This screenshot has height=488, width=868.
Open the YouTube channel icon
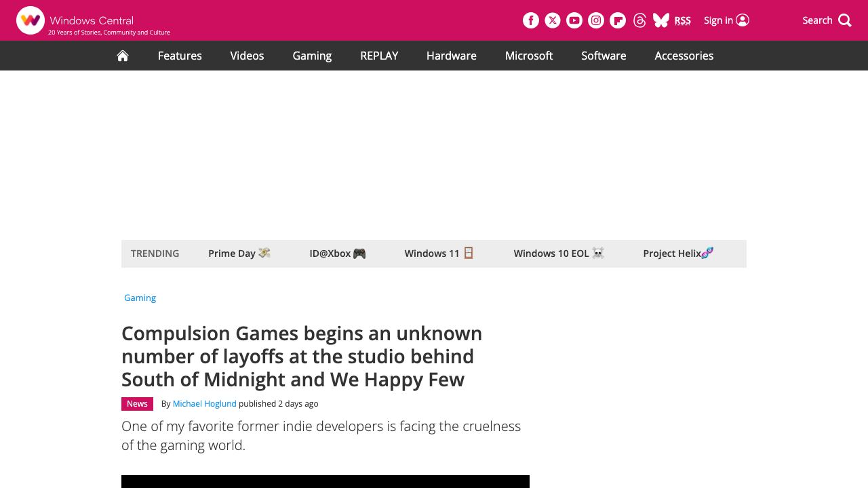(x=574, y=20)
